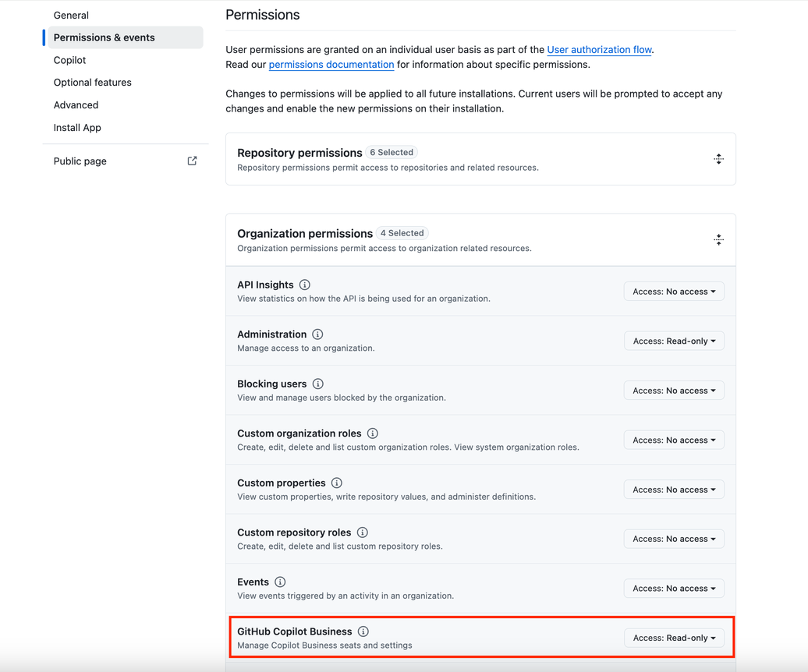Screen dimensions: 808x672
Task: Click the info icon for Custom repository roles
Action: [x=362, y=532]
